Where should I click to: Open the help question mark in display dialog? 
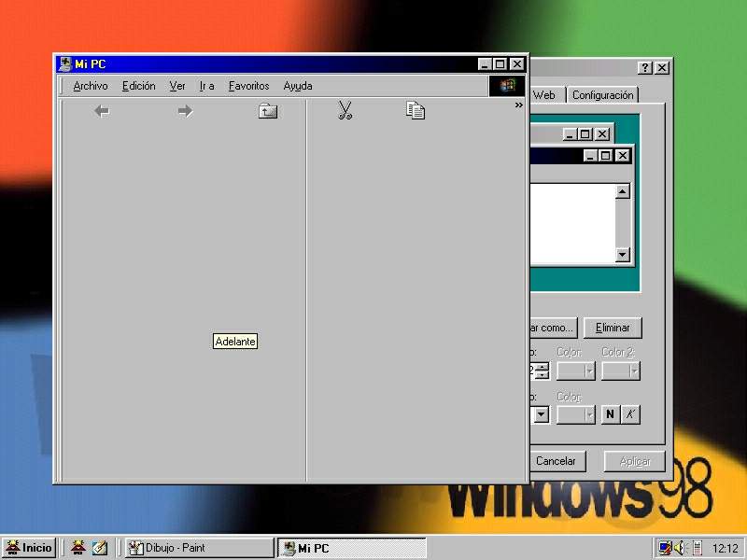pyautogui.click(x=644, y=67)
